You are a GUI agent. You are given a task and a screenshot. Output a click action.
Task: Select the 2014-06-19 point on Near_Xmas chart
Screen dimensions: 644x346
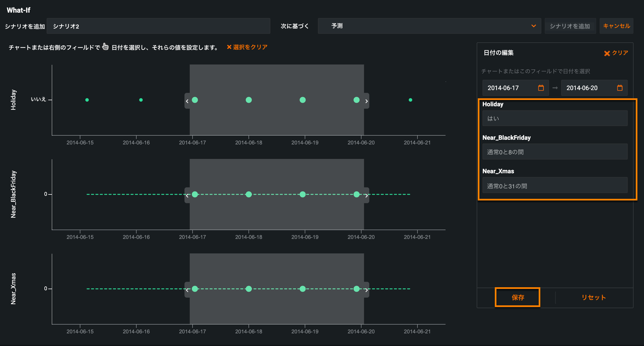(303, 289)
